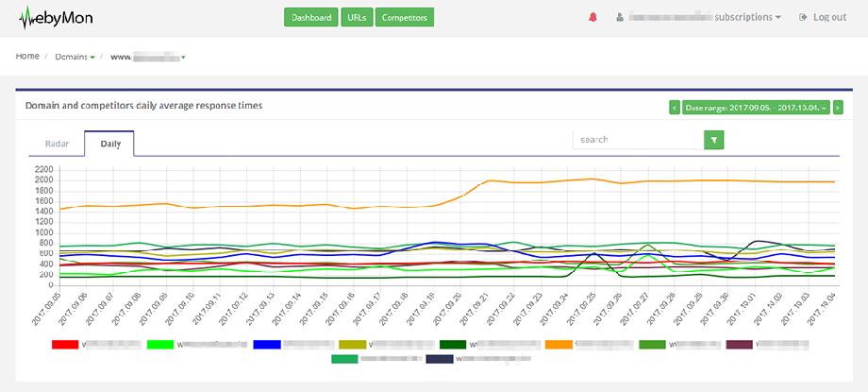Click the chart title about response times
Viewport: 868px width, 392px height.
(x=143, y=106)
